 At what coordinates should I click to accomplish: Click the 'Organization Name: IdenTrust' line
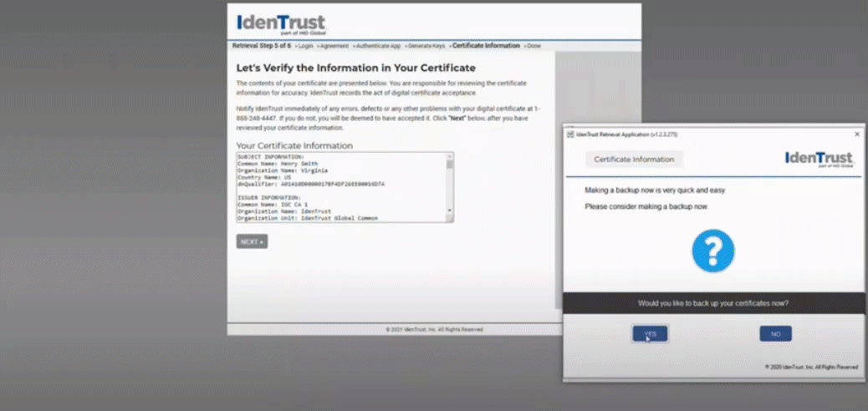[284, 211]
